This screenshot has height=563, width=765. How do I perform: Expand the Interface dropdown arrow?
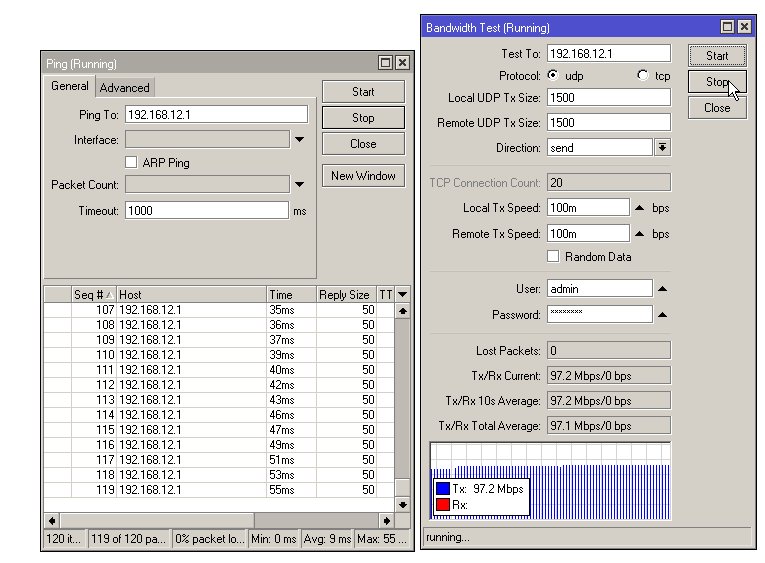click(300, 140)
